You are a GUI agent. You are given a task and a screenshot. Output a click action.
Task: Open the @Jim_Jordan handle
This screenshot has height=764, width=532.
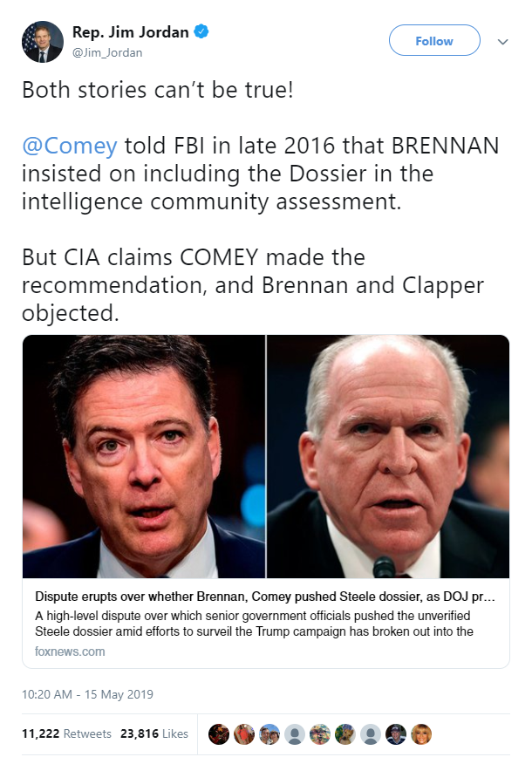pos(107,52)
